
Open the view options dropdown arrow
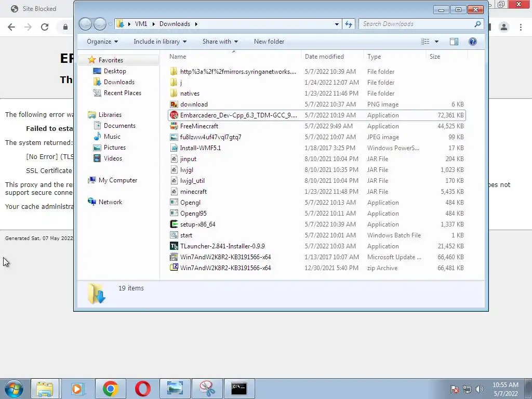click(x=436, y=42)
